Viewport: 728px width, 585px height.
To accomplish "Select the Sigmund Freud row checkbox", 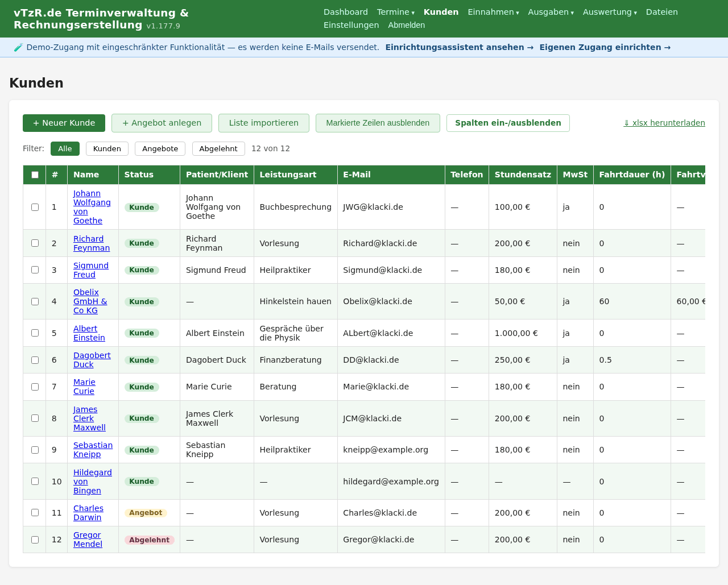I will click(35, 269).
